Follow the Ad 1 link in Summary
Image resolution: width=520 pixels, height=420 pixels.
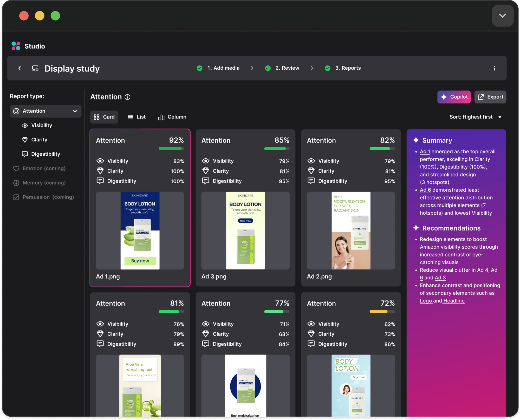(425, 152)
